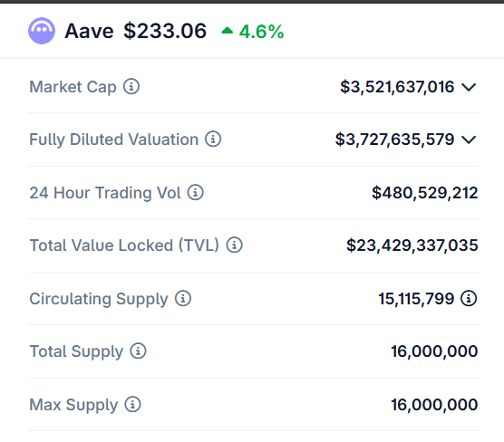Open the Total Supply info icon

click(x=138, y=351)
